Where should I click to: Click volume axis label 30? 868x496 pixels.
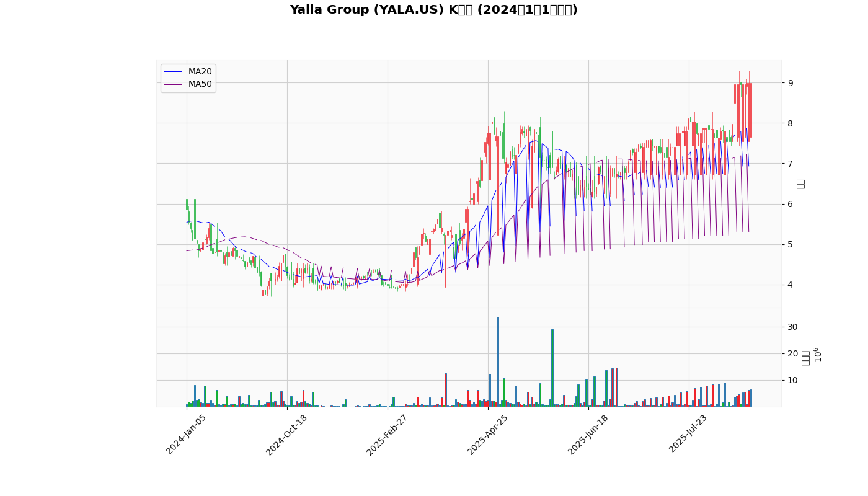click(792, 327)
